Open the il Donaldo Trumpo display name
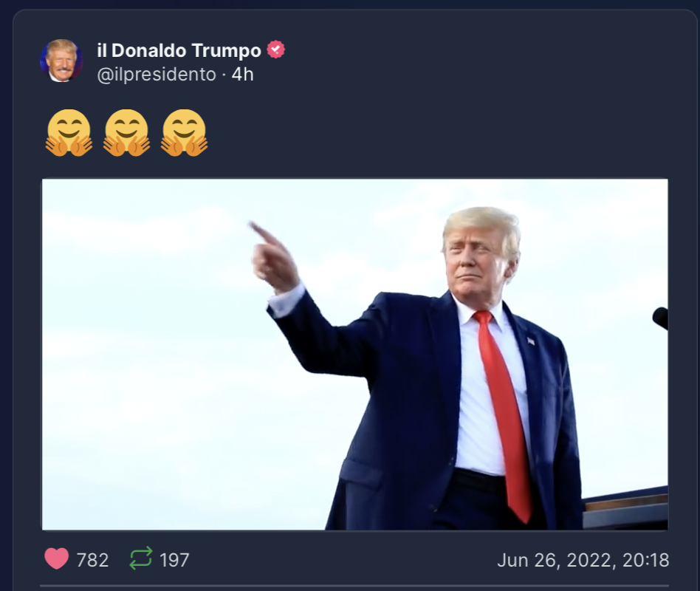This screenshot has height=591, width=700. [x=179, y=50]
